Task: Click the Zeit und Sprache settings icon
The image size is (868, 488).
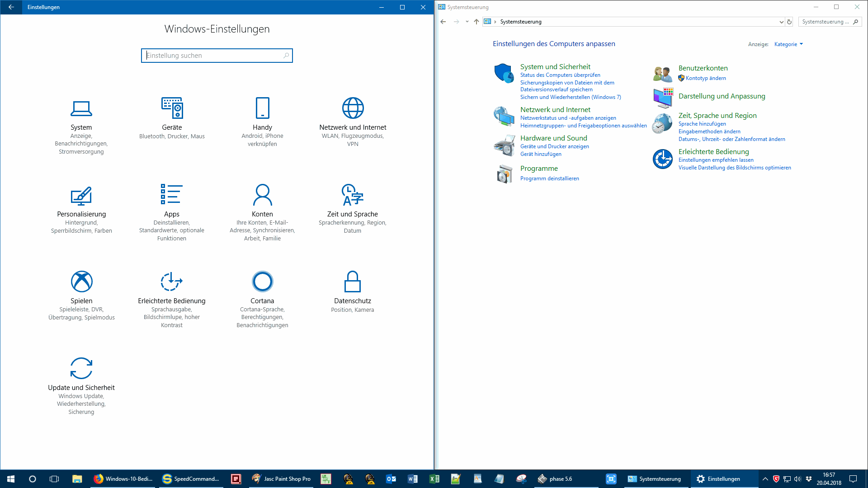Action: point(353,195)
